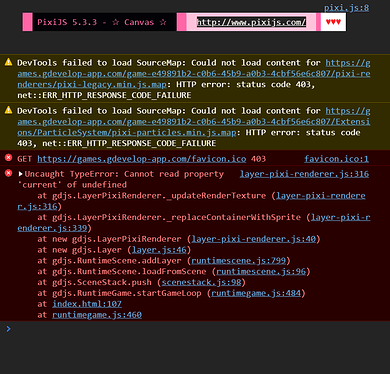
Task: Click "gdjs.SceneStack.push" stack trace text
Action: tap(102, 282)
